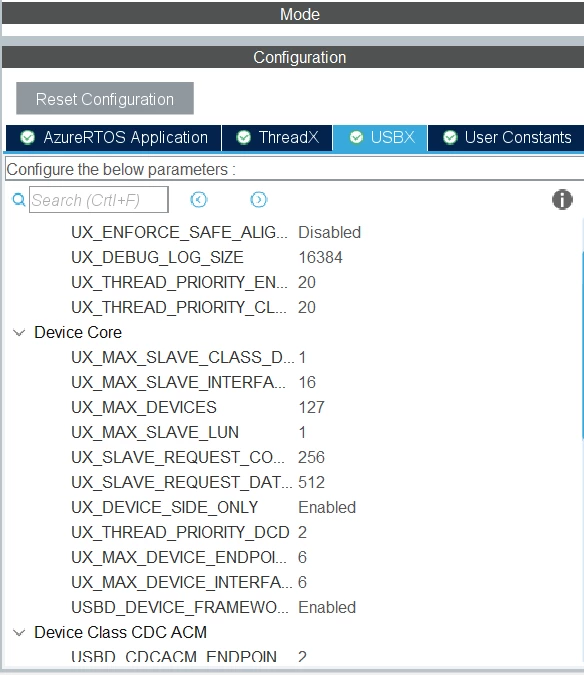The width and height of the screenshot is (584, 675).
Task: Click Enabled value of USBD_DEVICE_FRAMEWO
Action: [x=327, y=607]
